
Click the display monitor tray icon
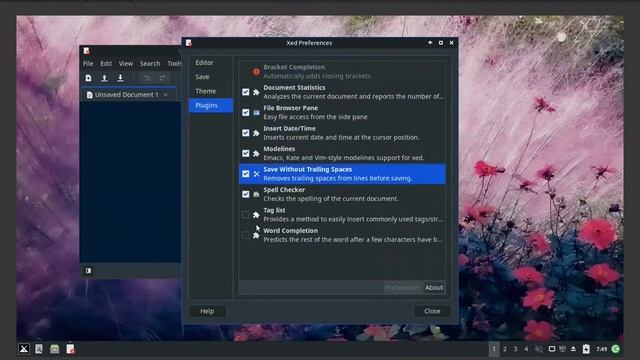click(552, 349)
